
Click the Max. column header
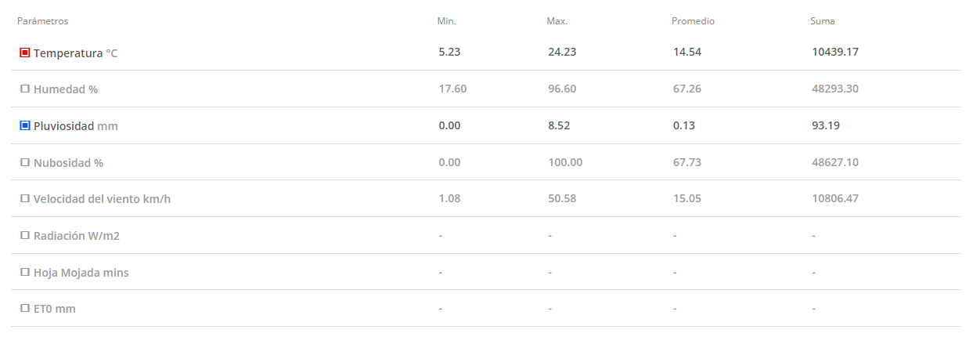click(557, 21)
